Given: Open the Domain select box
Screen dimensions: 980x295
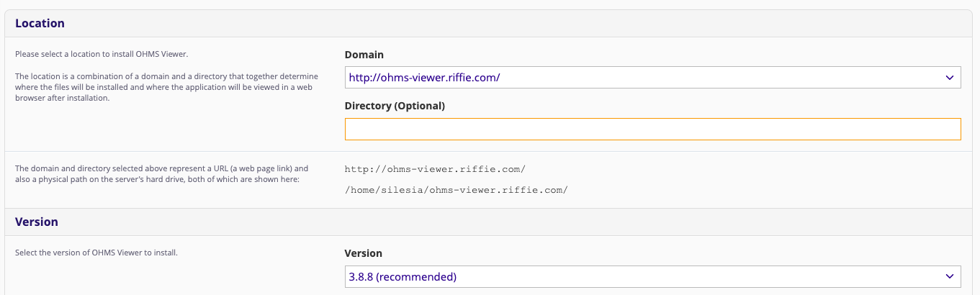Looking at the screenshot, I should point(653,77).
